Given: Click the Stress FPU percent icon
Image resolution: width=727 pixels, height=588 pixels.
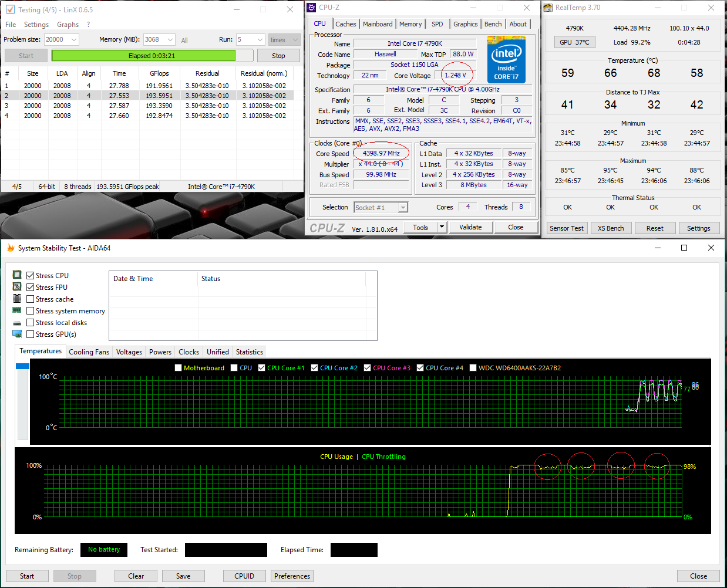Looking at the screenshot, I should tap(17, 286).
